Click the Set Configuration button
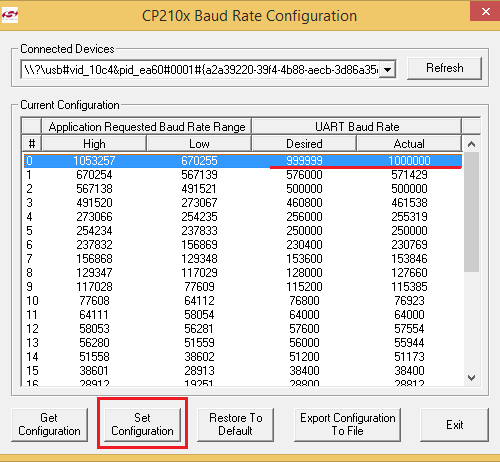The width and height of the screenshot is (500, 462). coord(142,424)
